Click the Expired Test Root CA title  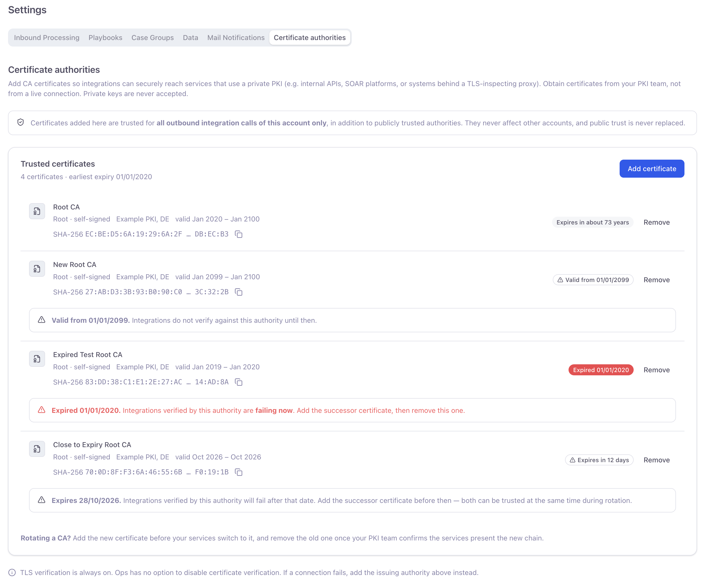point(88,355)
